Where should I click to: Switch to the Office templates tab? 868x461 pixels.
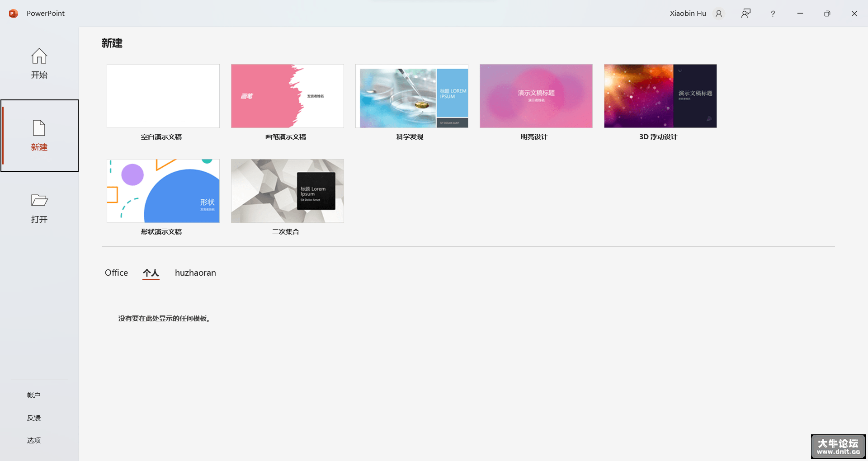click(x=116, y=273)
